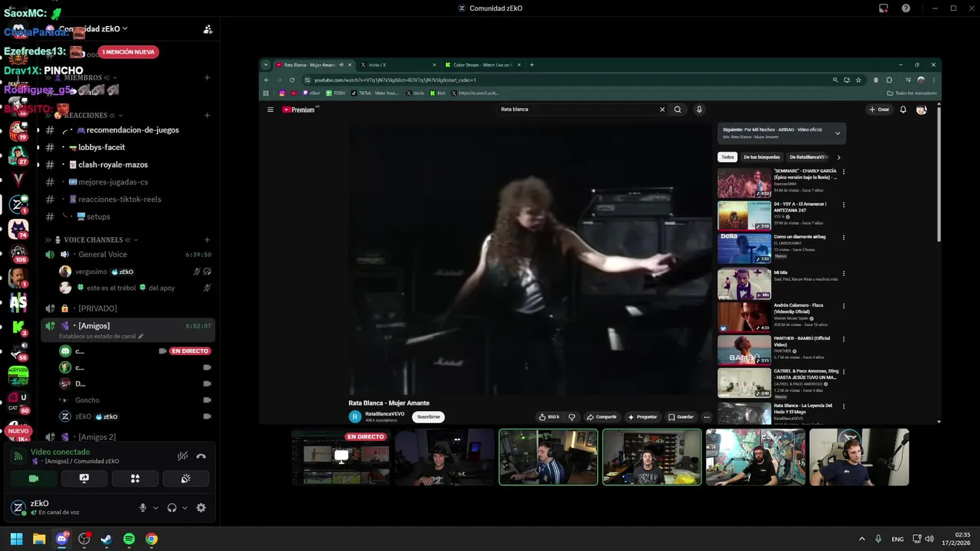Open Discord user settings gear
The width and height of the screenshot is (980, 551).
pos(201,507)
